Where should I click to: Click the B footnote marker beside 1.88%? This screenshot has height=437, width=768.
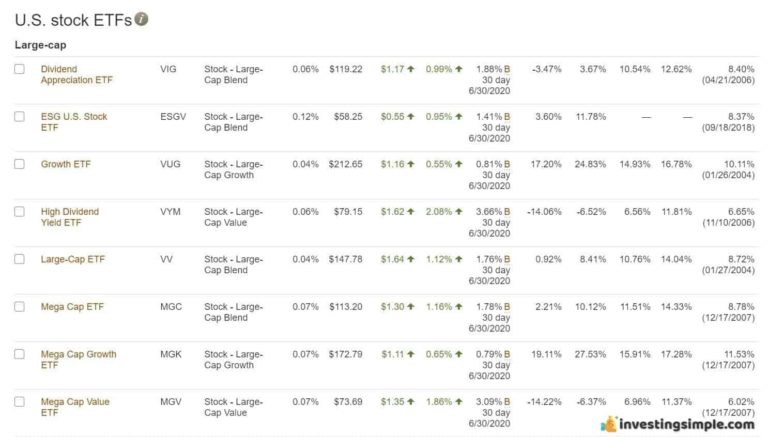[x=507, y=69]
